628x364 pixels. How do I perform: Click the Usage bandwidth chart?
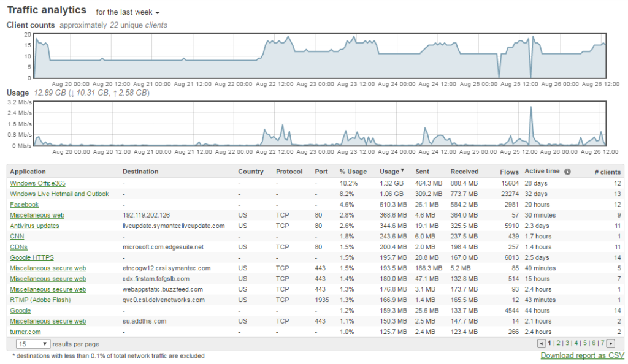(320, 124)
